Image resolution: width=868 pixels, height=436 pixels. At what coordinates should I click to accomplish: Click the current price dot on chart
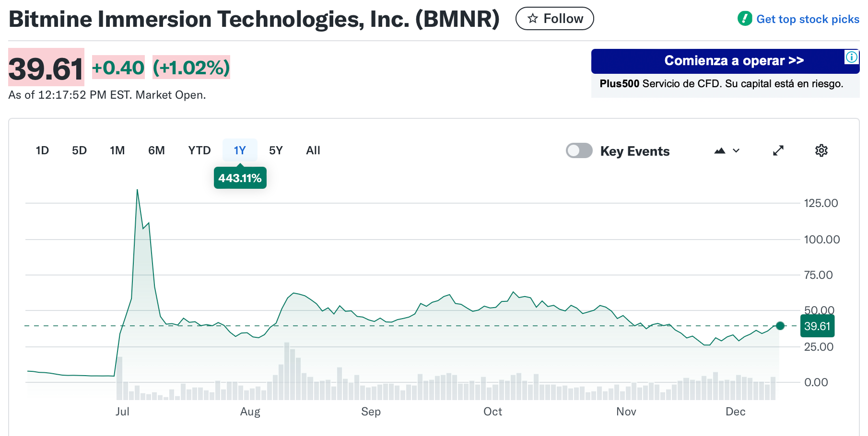click(780, 326)
